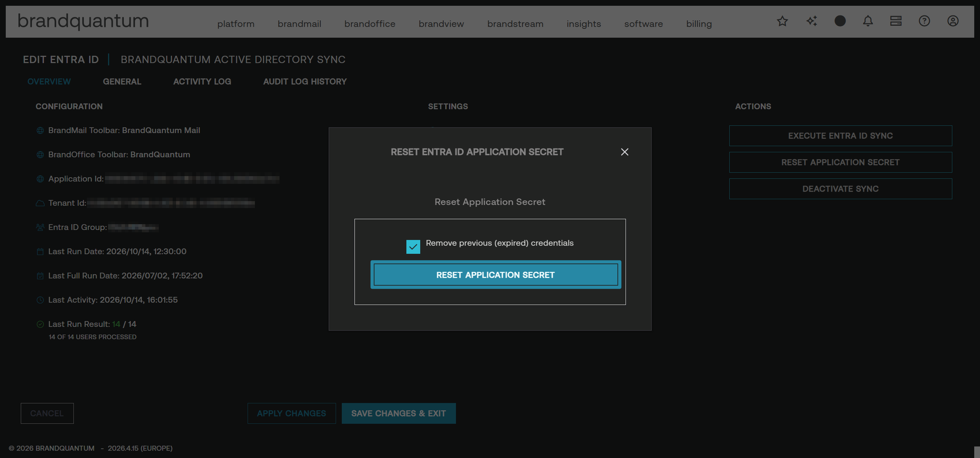Open the help question mark icon
980x458 pixels.
(x=924, y=21)
